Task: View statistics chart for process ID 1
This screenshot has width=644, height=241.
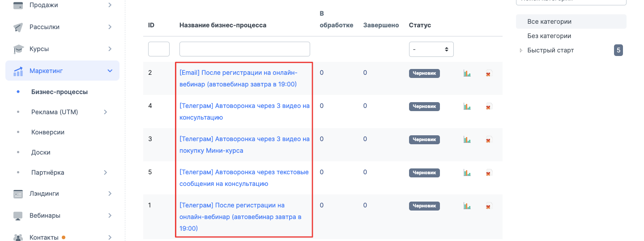Action: [467, 206]
